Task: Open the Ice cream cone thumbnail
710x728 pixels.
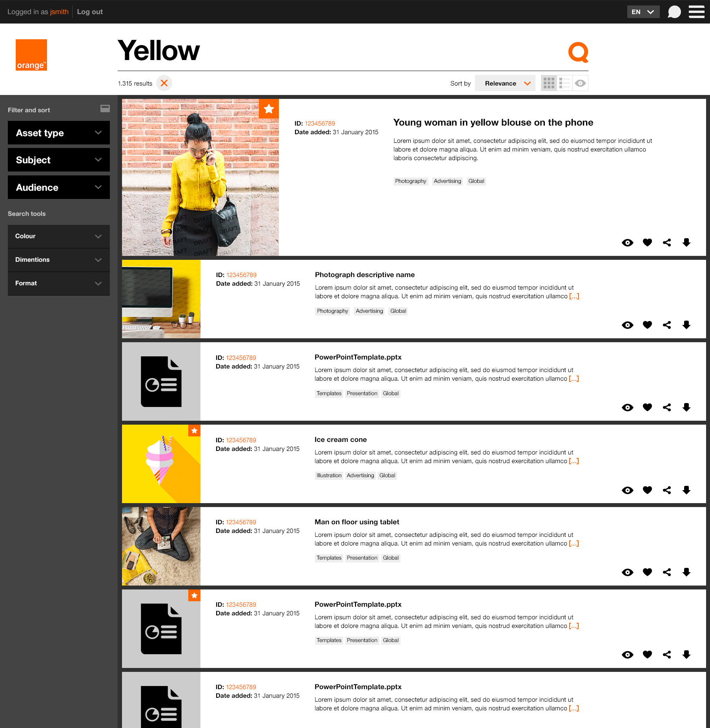Action: pyautogui.click(x=161, y=464)
